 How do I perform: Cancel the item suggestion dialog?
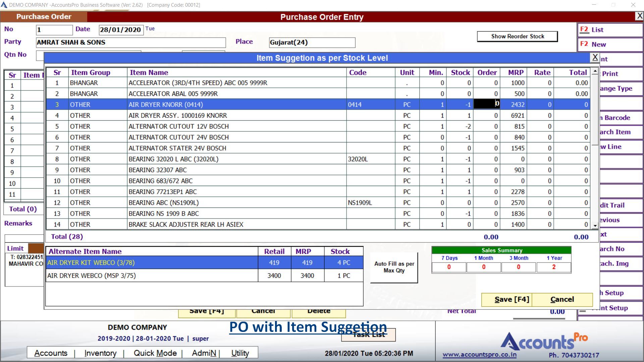(562, 299)
